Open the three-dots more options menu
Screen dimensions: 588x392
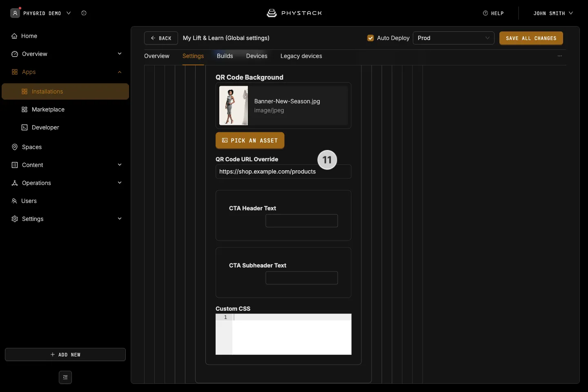click(x=560, y=56)
